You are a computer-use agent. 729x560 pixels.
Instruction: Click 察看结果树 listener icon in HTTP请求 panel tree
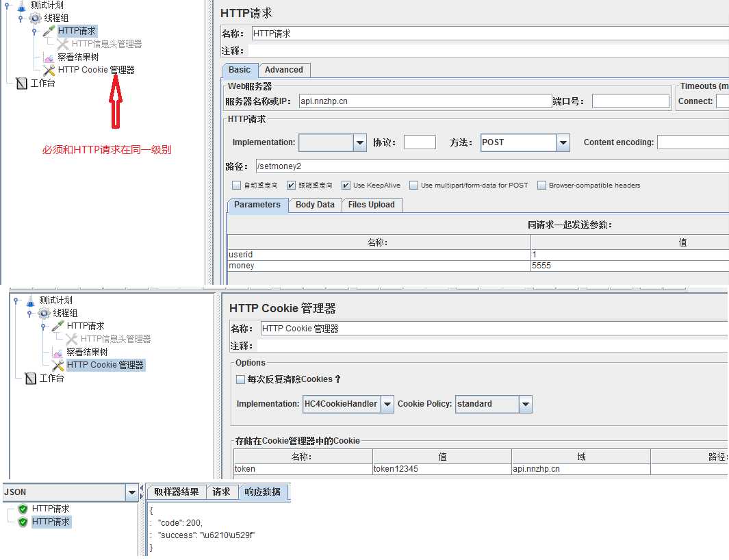(x=49, y=58)
